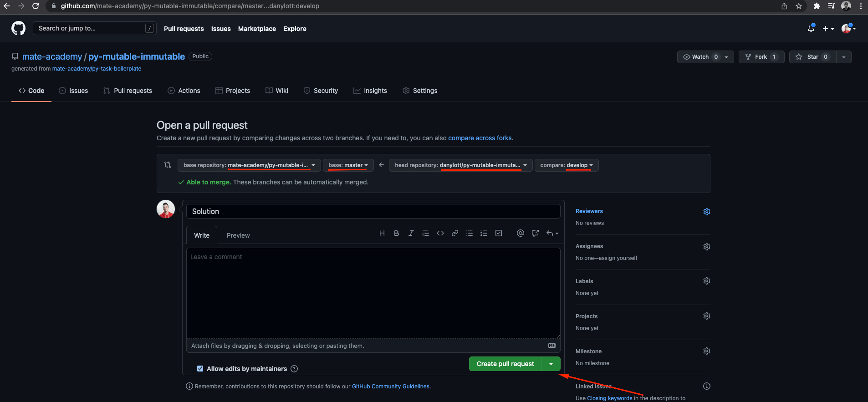Insert code with the code icon
Image resolution: width=868 pixels, height=402 pixels.
click(x=440, y=233)
